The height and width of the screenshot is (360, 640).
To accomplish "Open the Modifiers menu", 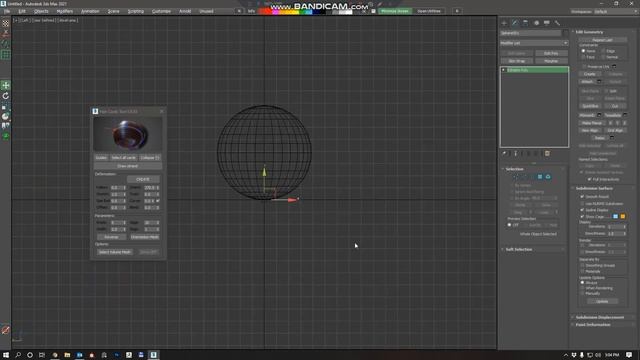I will click(x=64, y=11).
